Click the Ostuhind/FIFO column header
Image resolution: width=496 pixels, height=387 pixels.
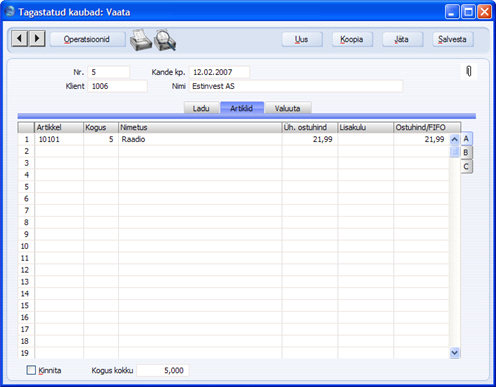(x=427, y=127)
